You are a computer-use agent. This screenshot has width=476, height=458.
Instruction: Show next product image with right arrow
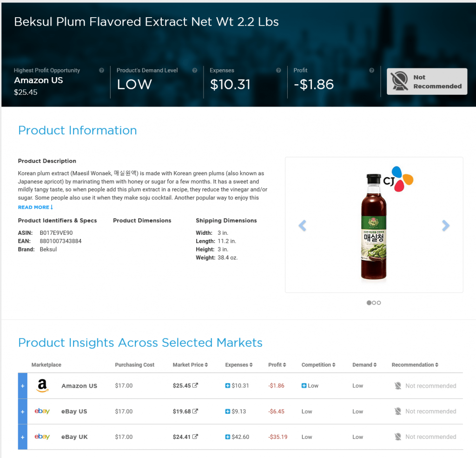(445, 226)
